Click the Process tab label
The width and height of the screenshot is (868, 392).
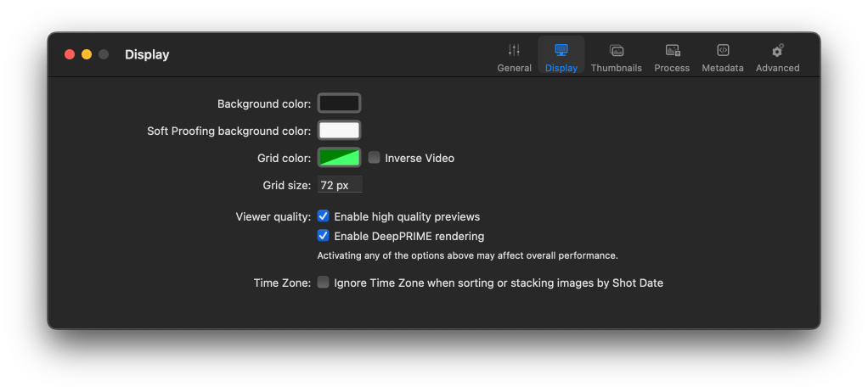672,68
